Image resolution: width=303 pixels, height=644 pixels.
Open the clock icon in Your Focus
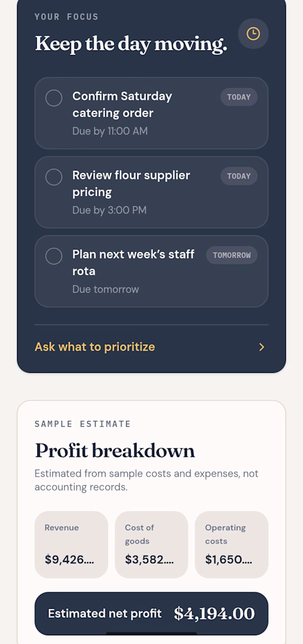(253, 34)
